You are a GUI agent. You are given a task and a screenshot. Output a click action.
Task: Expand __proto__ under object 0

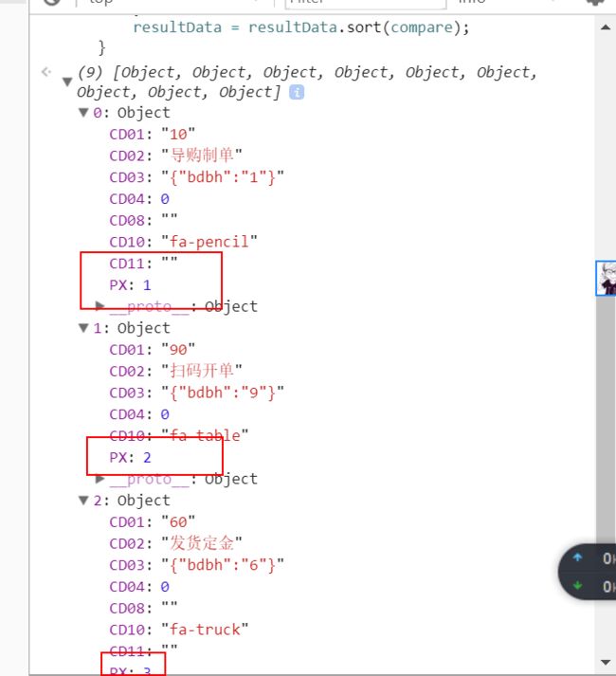pyautogui.click(x=100, y=306)
